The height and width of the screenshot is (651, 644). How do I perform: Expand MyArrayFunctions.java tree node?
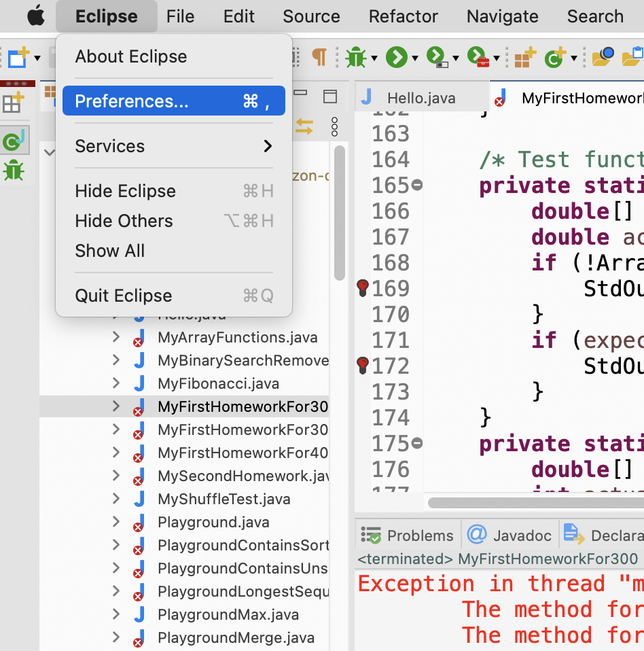[116, 337]
